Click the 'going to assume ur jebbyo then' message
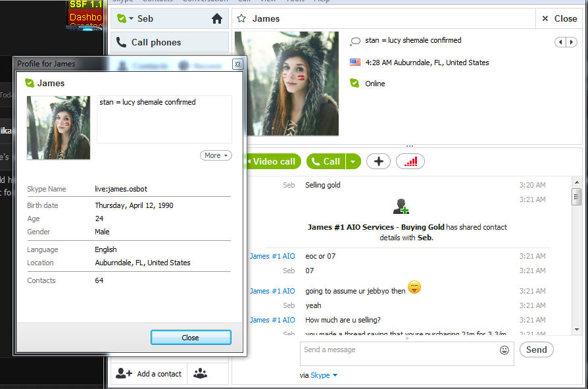Viewport: 588px width, 389px height. click(x=355, y=291)
